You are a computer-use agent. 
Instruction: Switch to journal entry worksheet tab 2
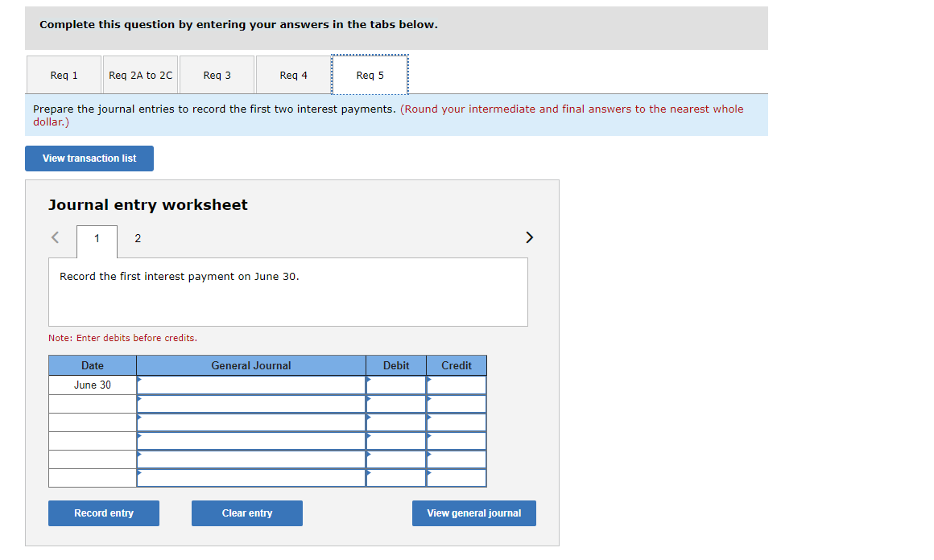tap(137, 238)
